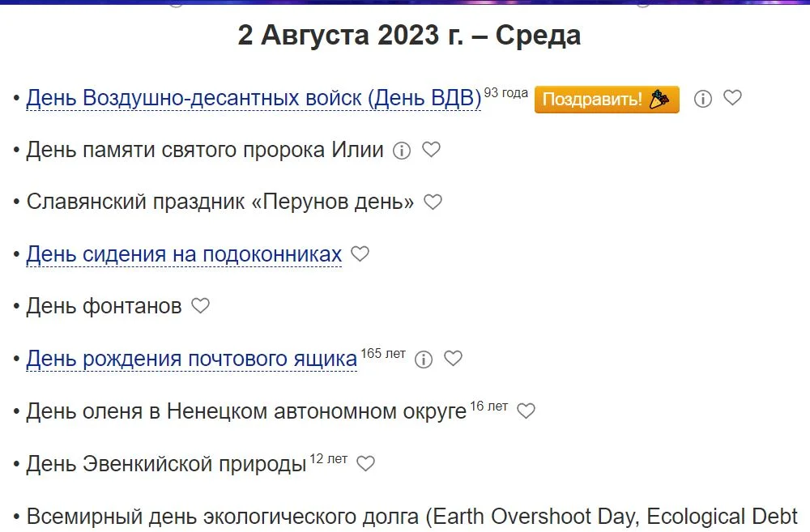Screen dimensions: 810x532
Task: Click info icon next to День памяти пророка Илии
Action: (402, 150)
